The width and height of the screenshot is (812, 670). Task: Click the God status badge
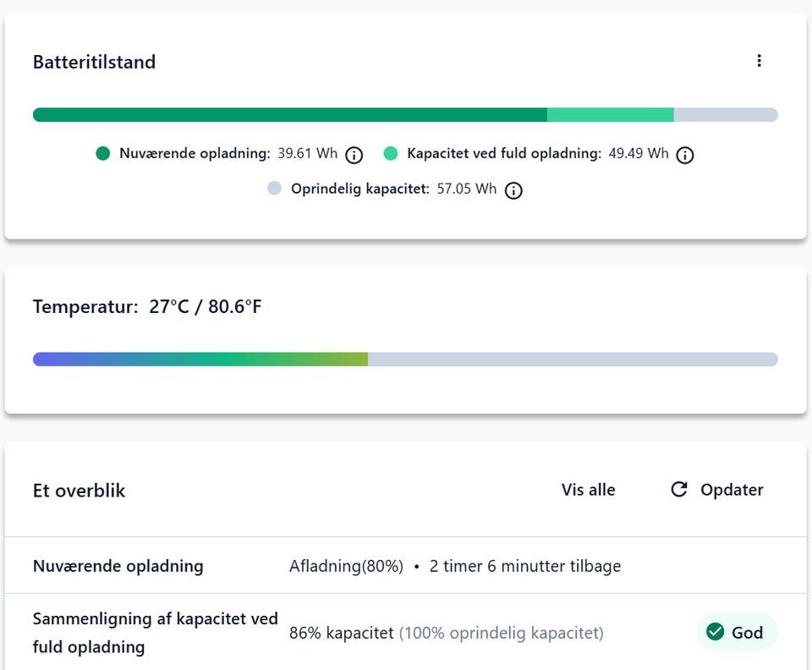point(737,632)
